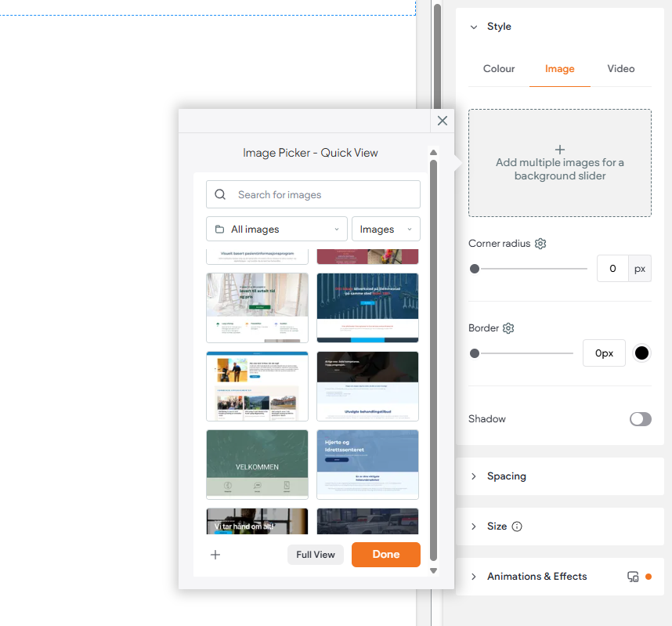This screenshot has width=672, height=626.
Task: Open the All images folder dropdown
Action: pos(276,229)
